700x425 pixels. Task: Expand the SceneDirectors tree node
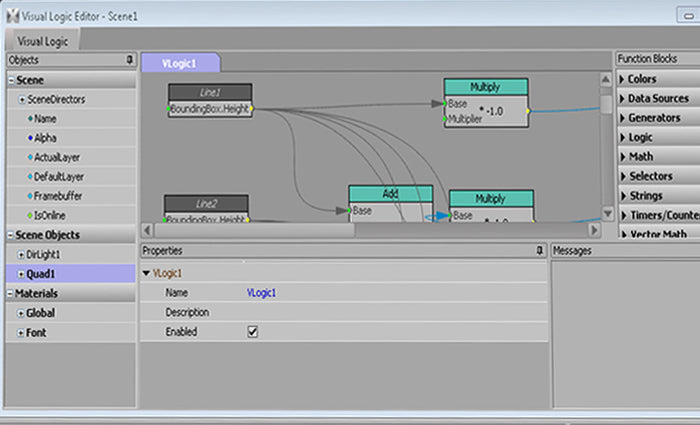click(21, 99)
